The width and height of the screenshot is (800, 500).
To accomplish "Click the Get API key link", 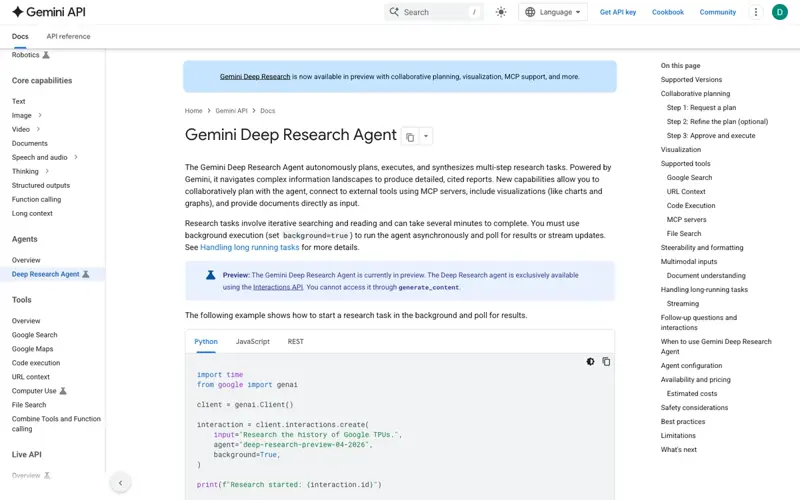I will click(x=617, y=12).
